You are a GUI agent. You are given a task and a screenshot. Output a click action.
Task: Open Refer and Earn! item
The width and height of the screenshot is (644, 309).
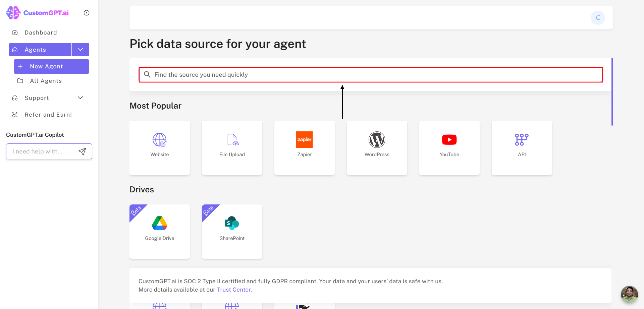click(48, 115)
